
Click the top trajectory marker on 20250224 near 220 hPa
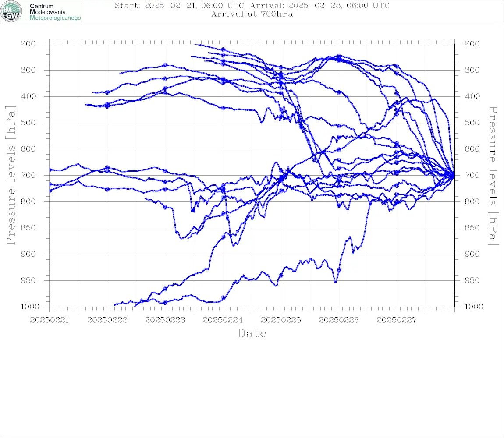(223, 49)
